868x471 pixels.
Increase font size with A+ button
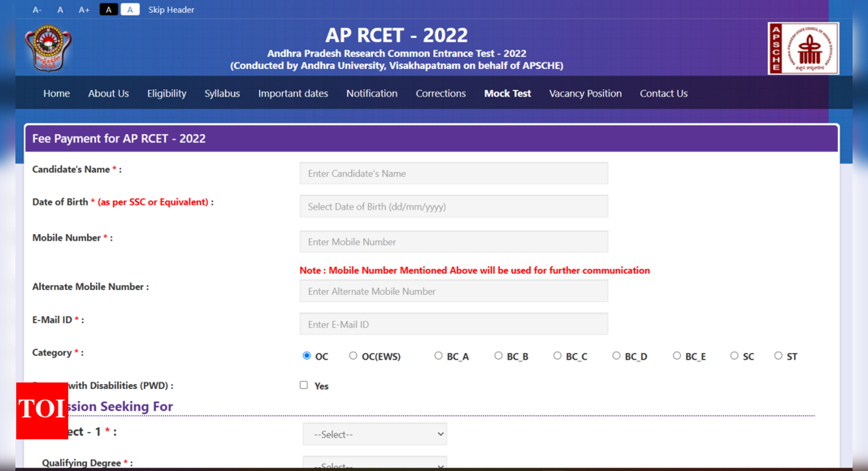point(85,10)
